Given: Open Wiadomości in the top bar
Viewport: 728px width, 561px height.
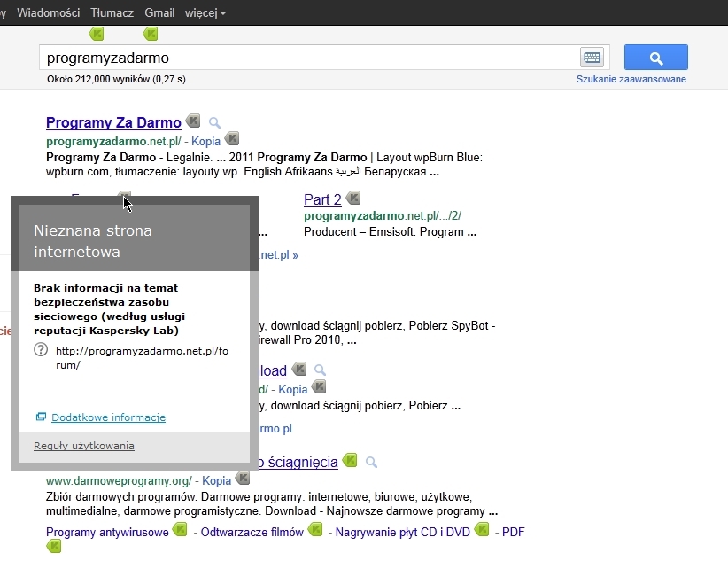Looking at the screenshot, I should pyautogui.click(x=49, y=12).
